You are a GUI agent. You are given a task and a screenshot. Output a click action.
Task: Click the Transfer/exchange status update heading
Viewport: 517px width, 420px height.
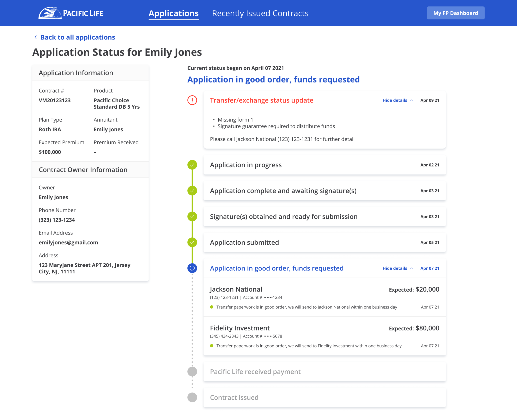tap(261, 100)
